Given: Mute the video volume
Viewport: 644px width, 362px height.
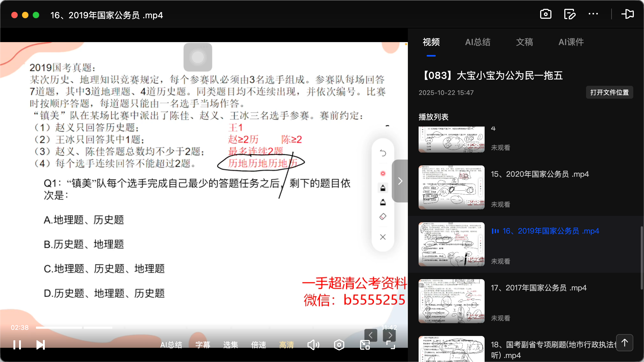Looking at the screenshot, I should click(313, 345).
